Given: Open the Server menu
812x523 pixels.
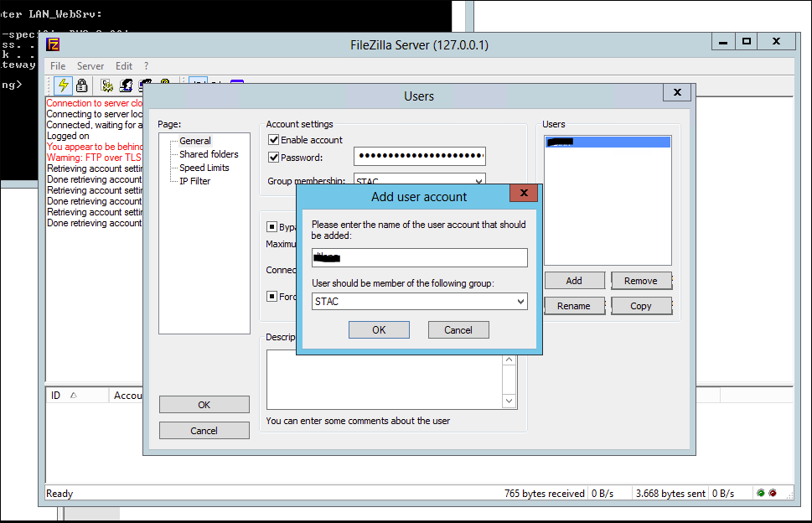Looking at the screenshot, I should (x=91, y=66).
